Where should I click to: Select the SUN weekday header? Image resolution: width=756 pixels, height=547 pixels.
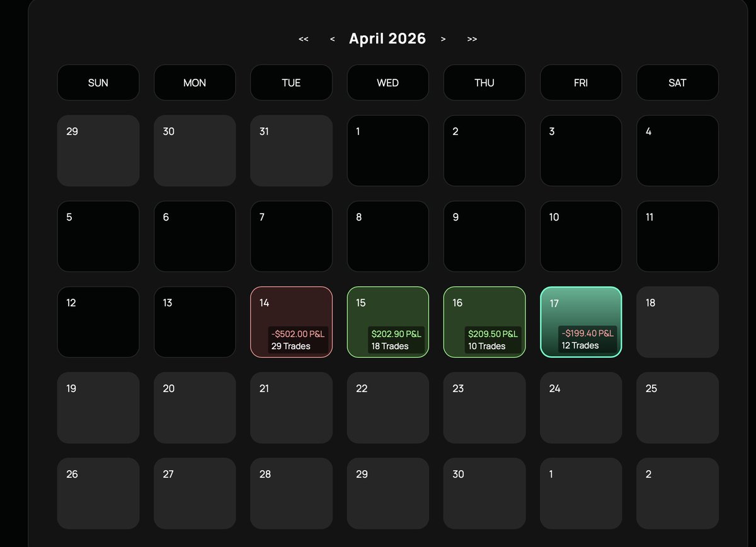coord(98,83)
